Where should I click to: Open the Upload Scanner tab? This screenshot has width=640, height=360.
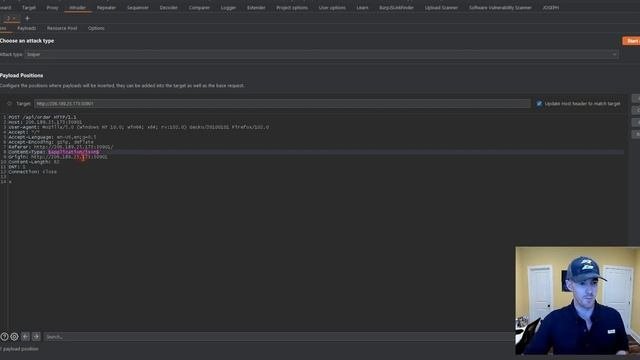tap(441, 7)
